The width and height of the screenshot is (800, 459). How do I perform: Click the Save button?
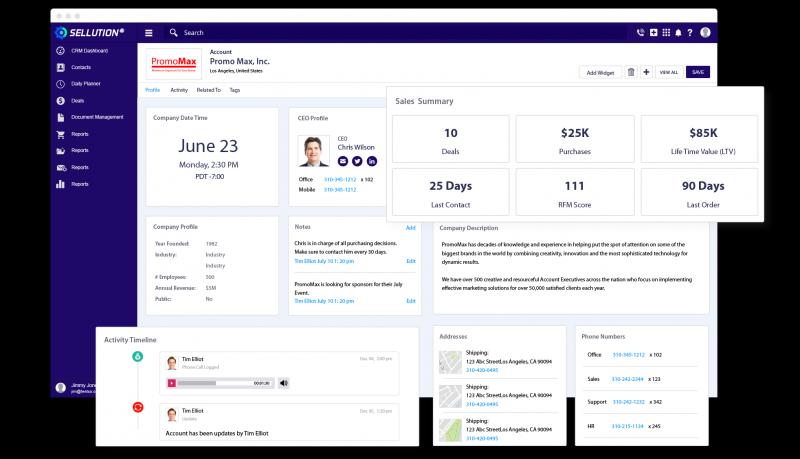(x=697, y=72)
